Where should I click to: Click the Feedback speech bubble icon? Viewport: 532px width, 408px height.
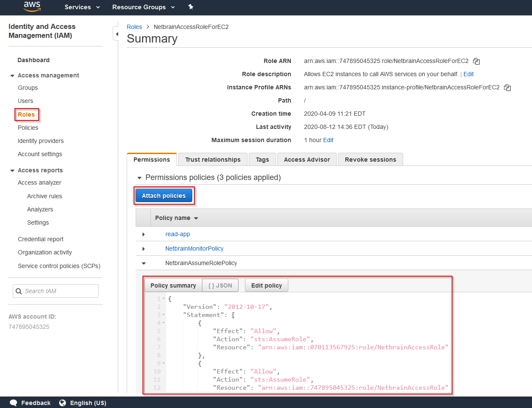[13, 403]
